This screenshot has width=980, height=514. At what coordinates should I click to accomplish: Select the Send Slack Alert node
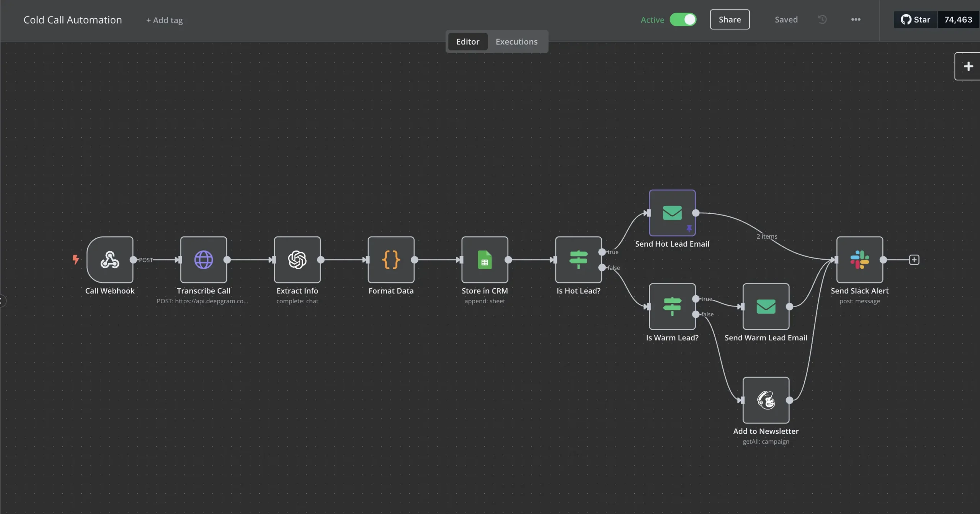coord(859,260)
